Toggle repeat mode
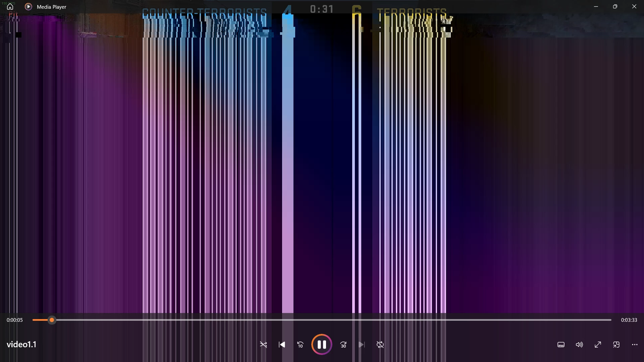Image resolution: width=644 pixels, height=362 pixels. [380, 345]
